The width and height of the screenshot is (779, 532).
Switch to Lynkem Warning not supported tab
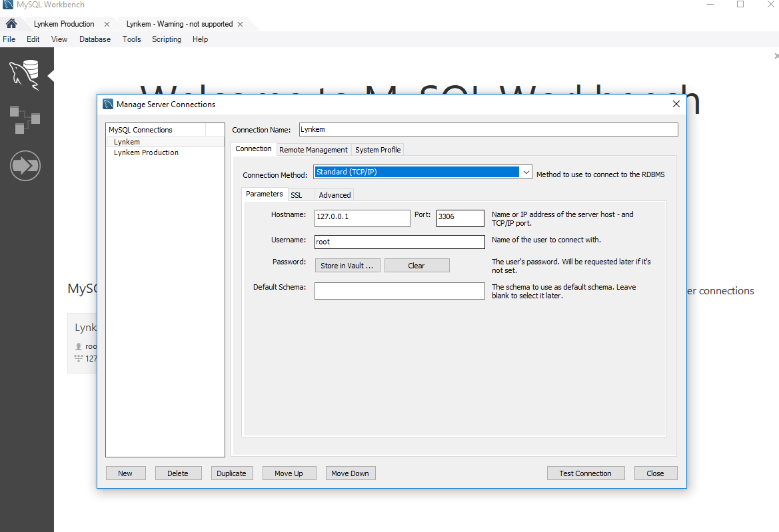pos(180,24)
